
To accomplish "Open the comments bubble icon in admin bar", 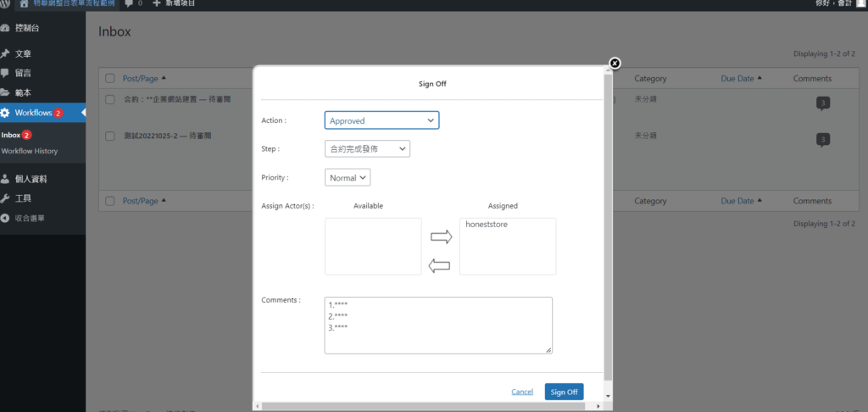I will click(x=129, y=4).
